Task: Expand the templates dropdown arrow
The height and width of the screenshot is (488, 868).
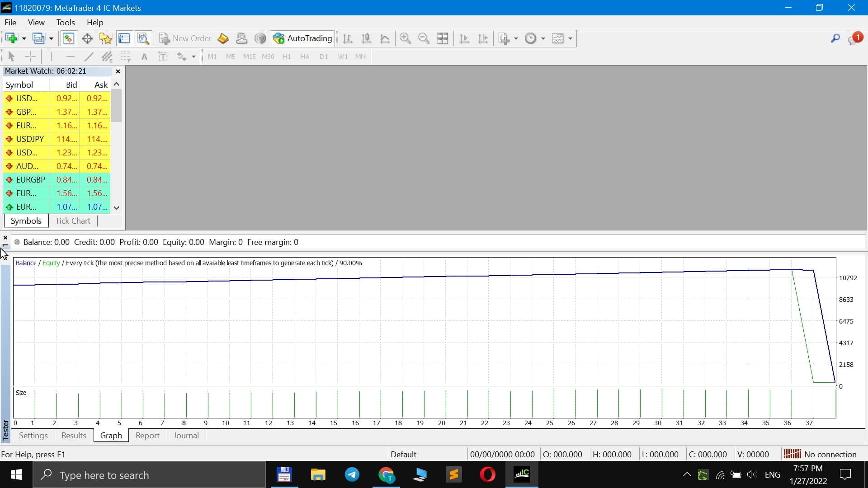Action: [x=570, y=38]
